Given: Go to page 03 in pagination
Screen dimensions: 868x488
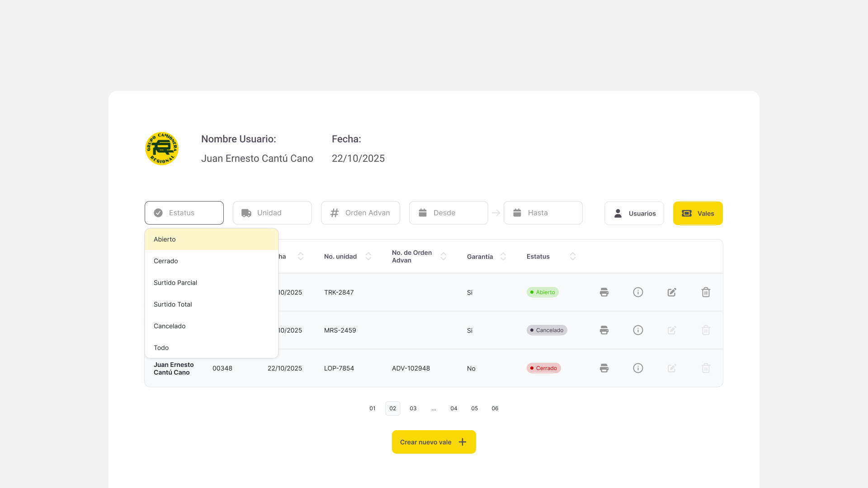Looking at the screenshot, I should point(413,408).
